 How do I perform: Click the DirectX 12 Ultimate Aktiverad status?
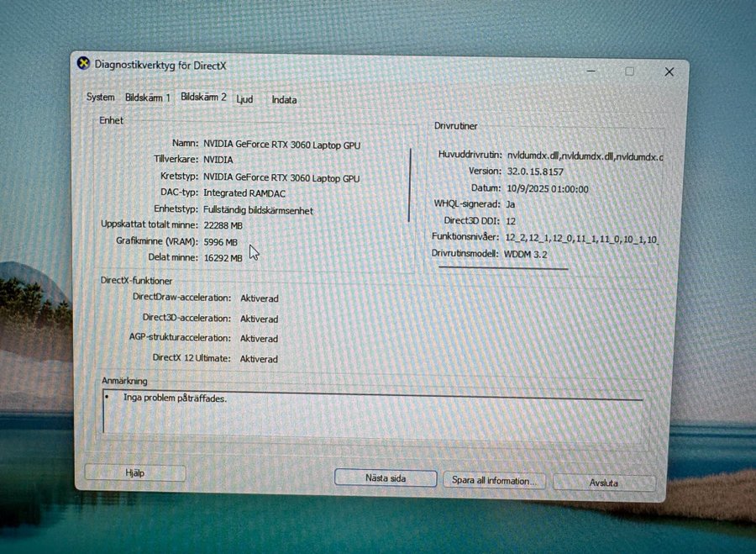(259, 359)
